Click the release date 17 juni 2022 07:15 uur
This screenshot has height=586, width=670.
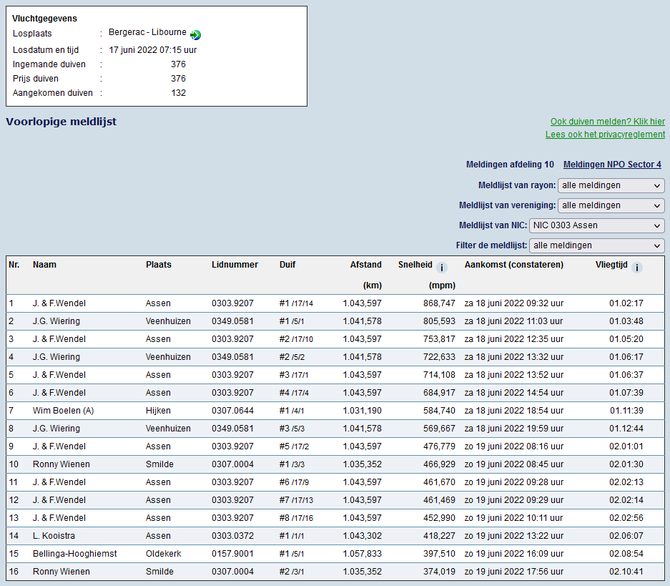pos(153,50)
